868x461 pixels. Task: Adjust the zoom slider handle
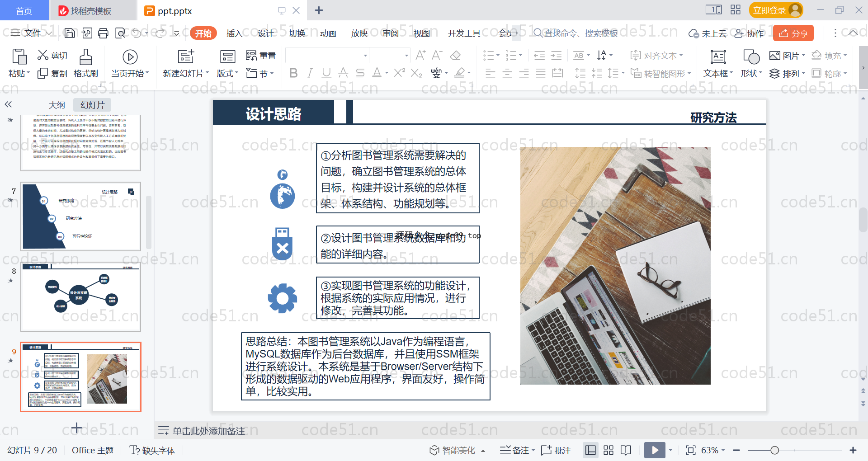pos(774,450)
